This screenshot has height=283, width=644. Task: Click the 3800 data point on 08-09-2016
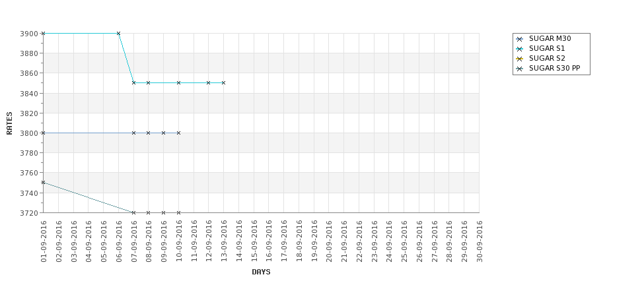point(148,133)
